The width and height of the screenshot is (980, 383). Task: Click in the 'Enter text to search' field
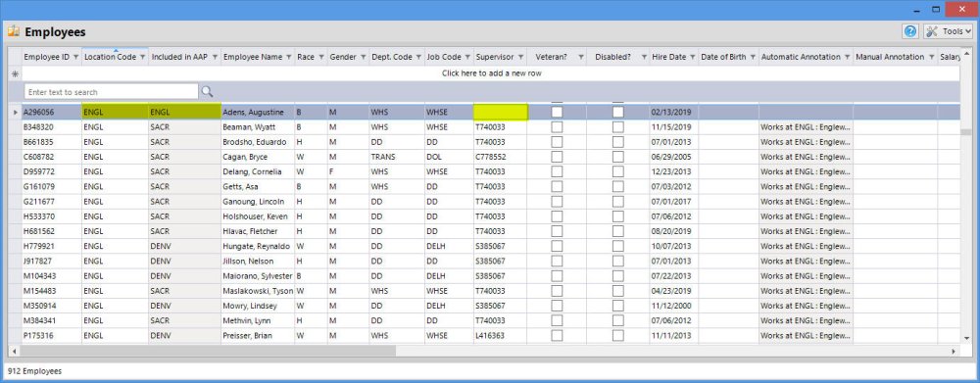coord(112,92)
